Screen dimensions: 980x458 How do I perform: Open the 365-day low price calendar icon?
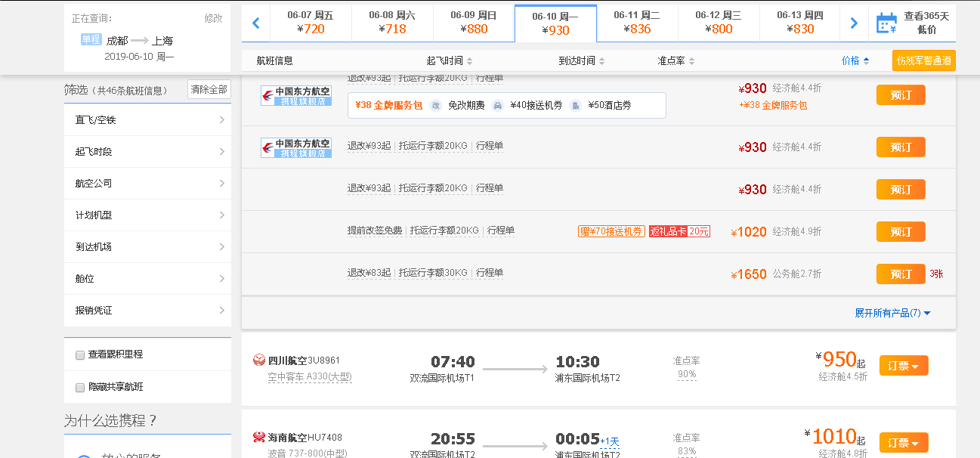(886, 23)
